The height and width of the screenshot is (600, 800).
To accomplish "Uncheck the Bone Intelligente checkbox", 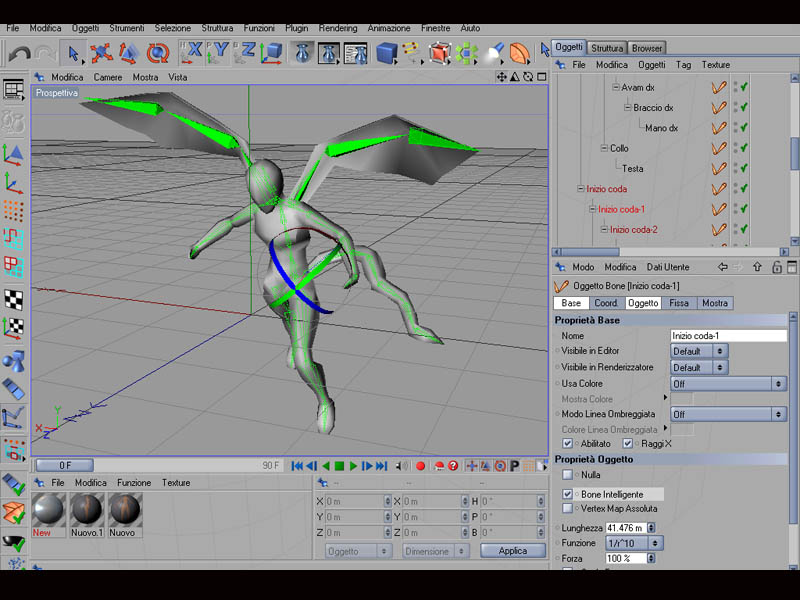I will (568, 494).
